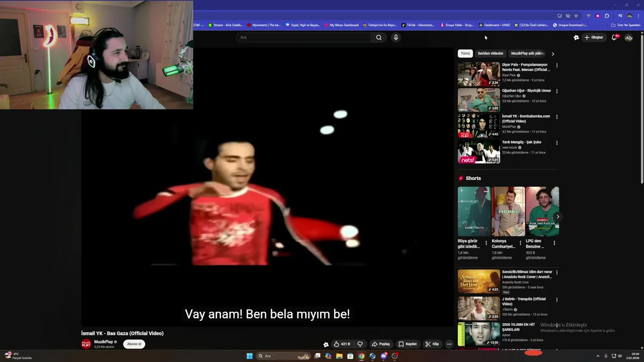Image resolution: width=644 pixels, height=362 pixels.
Task: Open options for Rüya görür gibi short
Action: tap(486, 243)
